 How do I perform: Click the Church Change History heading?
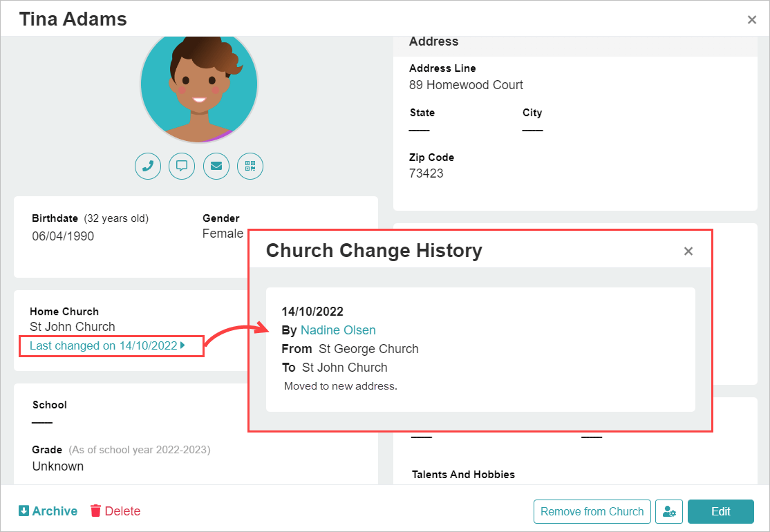[374, 250]
